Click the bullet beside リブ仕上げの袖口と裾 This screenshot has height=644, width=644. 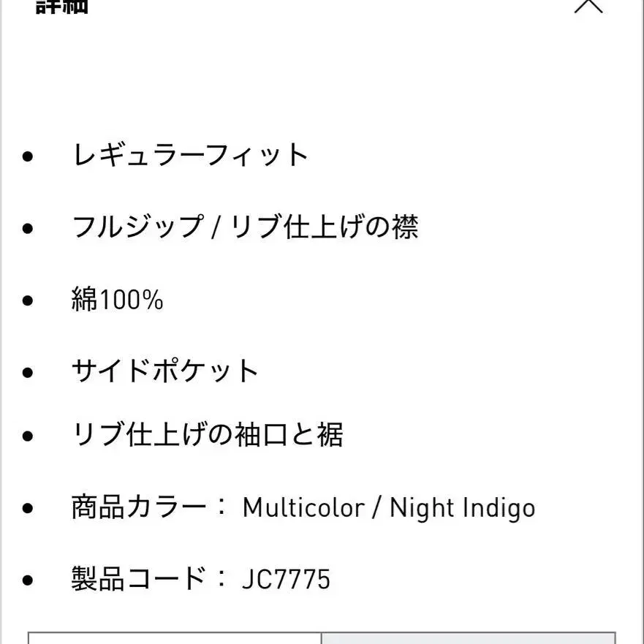[28, 436]
